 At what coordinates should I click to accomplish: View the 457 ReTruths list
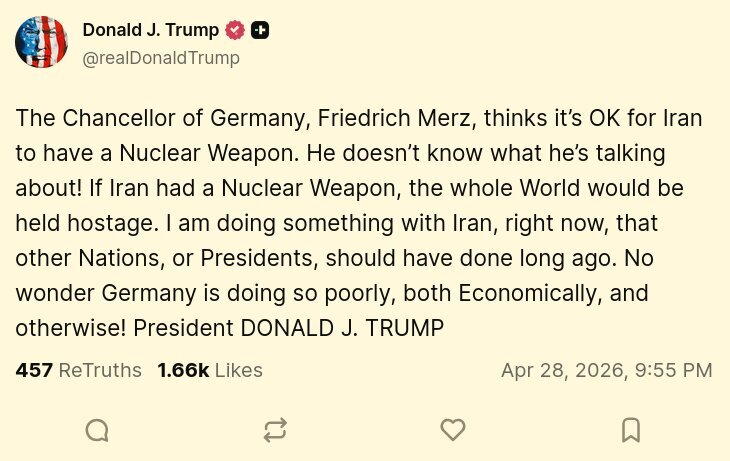click(78, 370)
